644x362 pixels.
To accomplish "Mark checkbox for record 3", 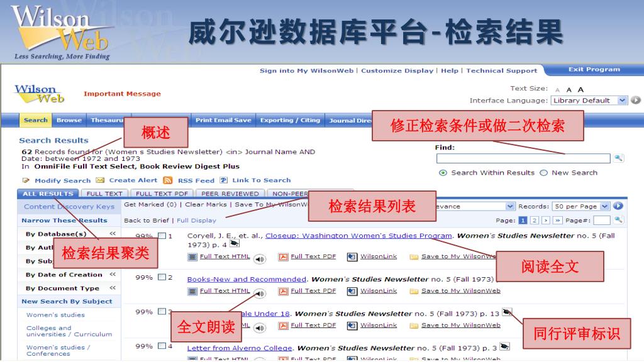I will (x=162, y=312).
